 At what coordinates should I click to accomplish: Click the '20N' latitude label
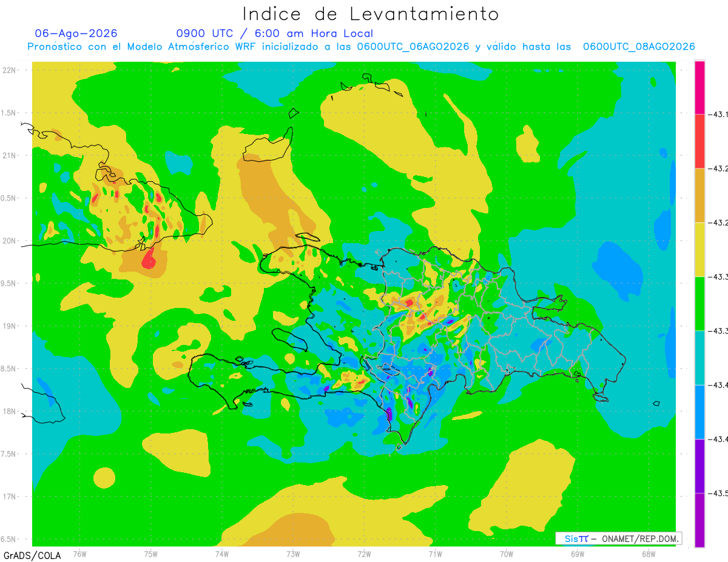(x=10, y=241)
